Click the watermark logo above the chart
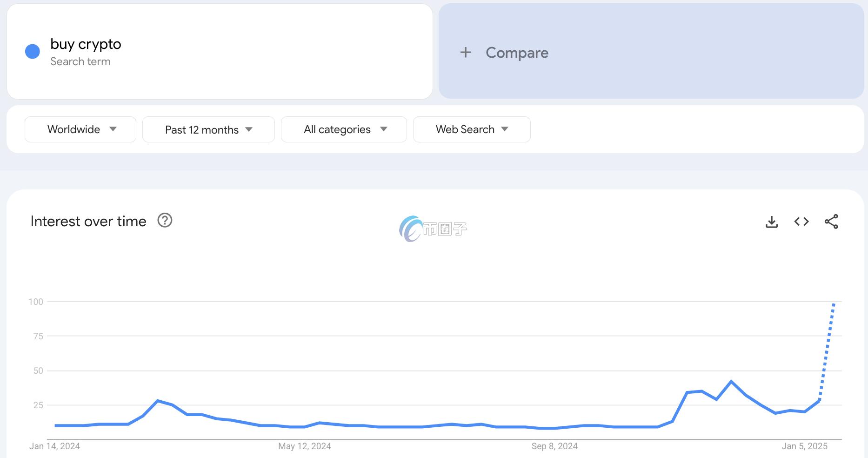 coord(433,229)
